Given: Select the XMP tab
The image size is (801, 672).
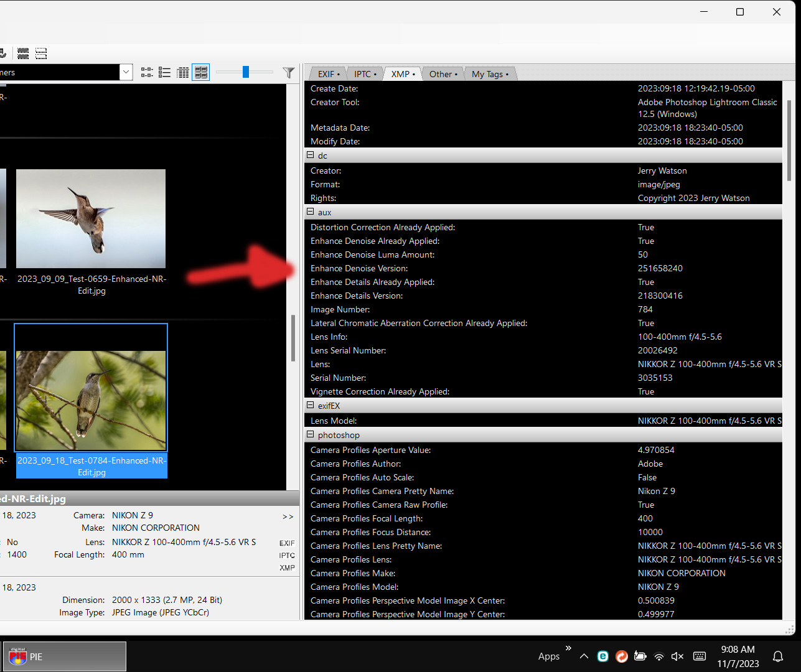Looking at the screenshot, I should 403,74.
